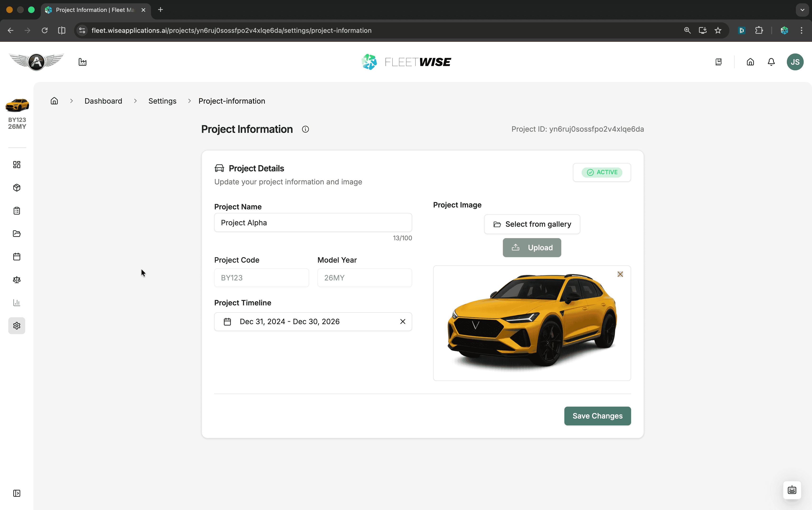
Task: Go to Settings breadcrumb
Action: point(162,101)
